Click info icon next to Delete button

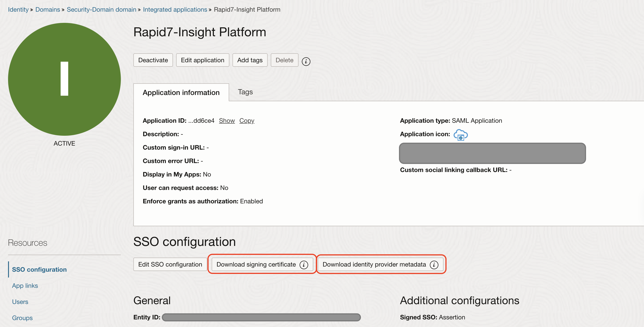coord(306,61)
